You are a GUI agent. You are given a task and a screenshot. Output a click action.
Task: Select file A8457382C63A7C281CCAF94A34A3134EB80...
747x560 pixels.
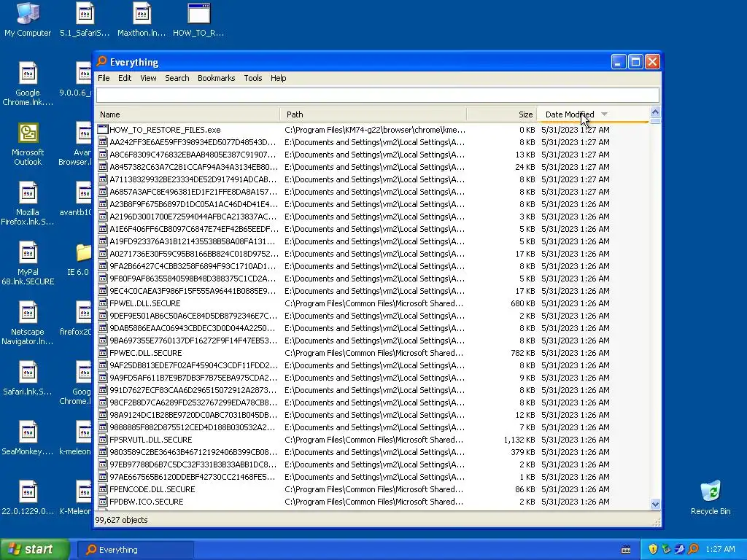click(x=193, y=167)
